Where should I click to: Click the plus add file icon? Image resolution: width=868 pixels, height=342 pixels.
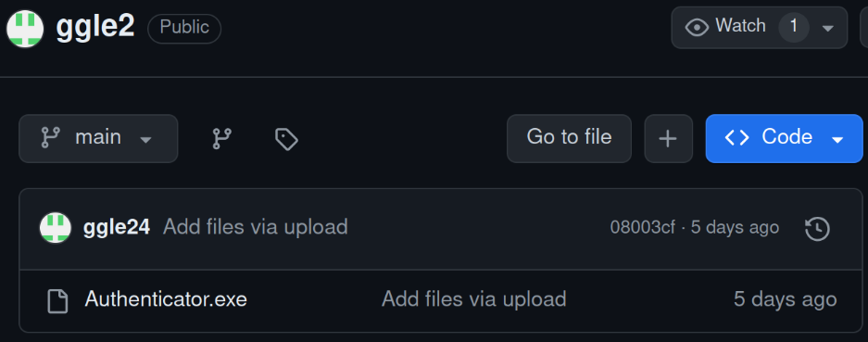[x=668, y=139]
